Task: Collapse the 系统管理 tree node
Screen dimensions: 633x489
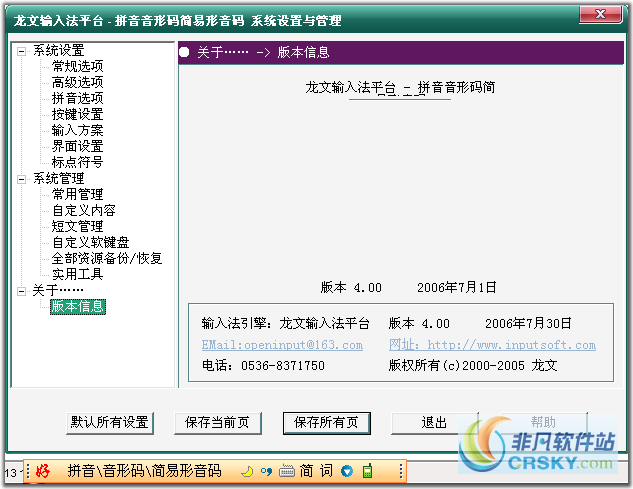Action: [21, 179]
